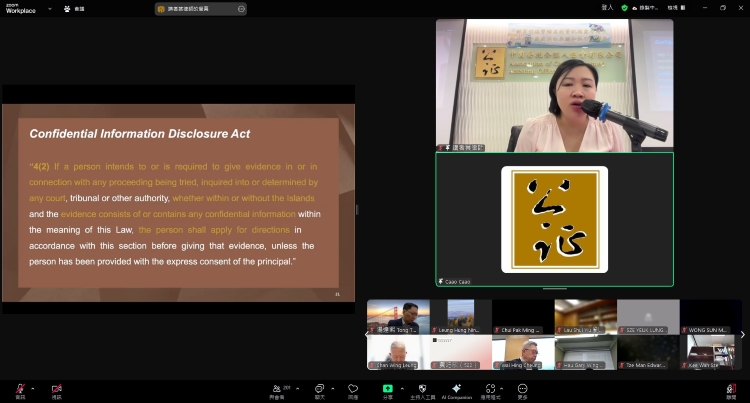
Task: Click the green share screen icon
Action: [x=387, y=389]
